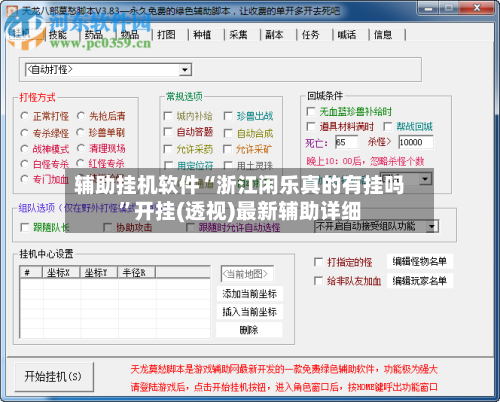Image resolution: width=500 pixels, height=402 pixels.
Task: Open 编辑怪物名单 editor
Action: point(420,262)
